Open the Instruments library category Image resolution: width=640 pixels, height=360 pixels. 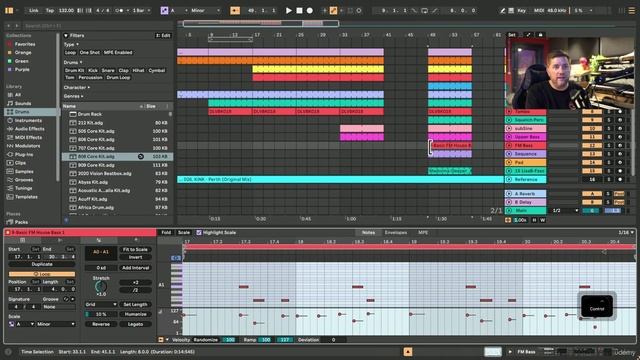point(28,120)
